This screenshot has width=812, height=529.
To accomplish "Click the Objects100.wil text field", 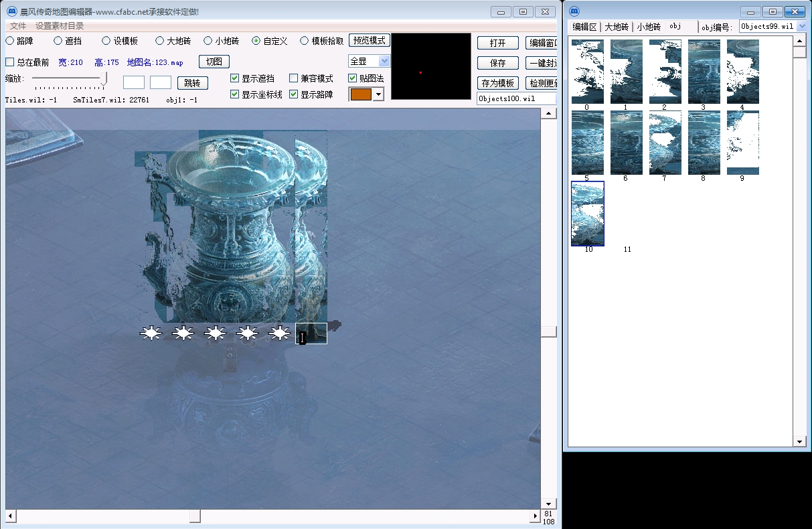I will coord(516,98).
